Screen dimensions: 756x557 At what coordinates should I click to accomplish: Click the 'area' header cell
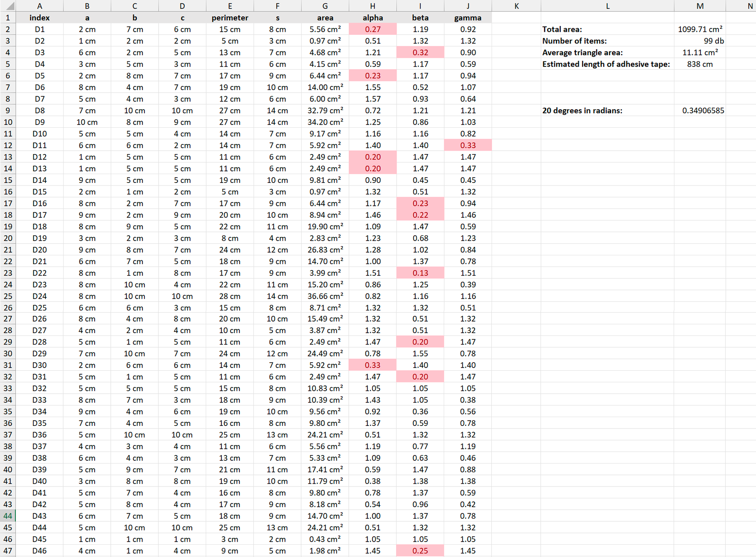pos(325,18)
